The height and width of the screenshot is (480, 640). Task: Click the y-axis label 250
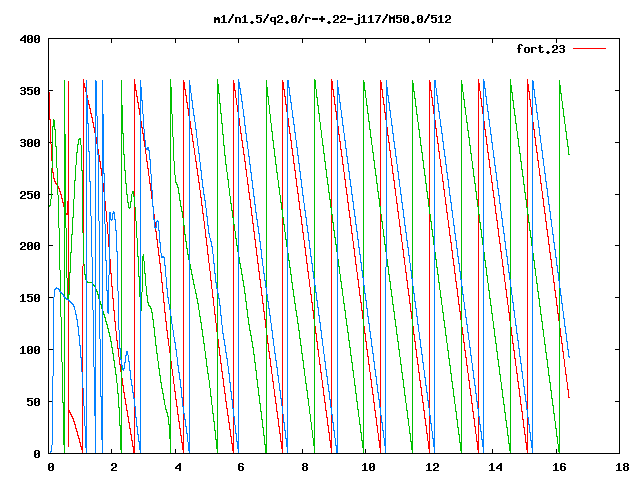click(30, 195)
